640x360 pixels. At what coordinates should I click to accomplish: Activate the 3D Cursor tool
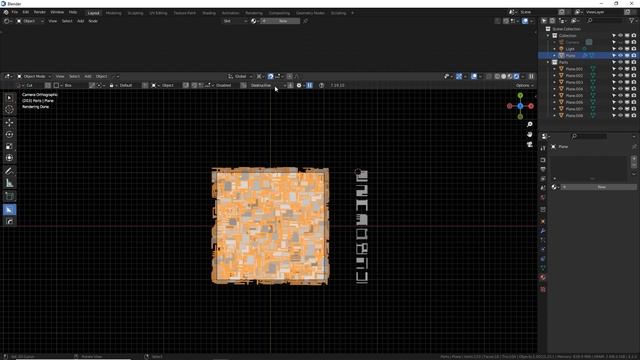[9, 109]
